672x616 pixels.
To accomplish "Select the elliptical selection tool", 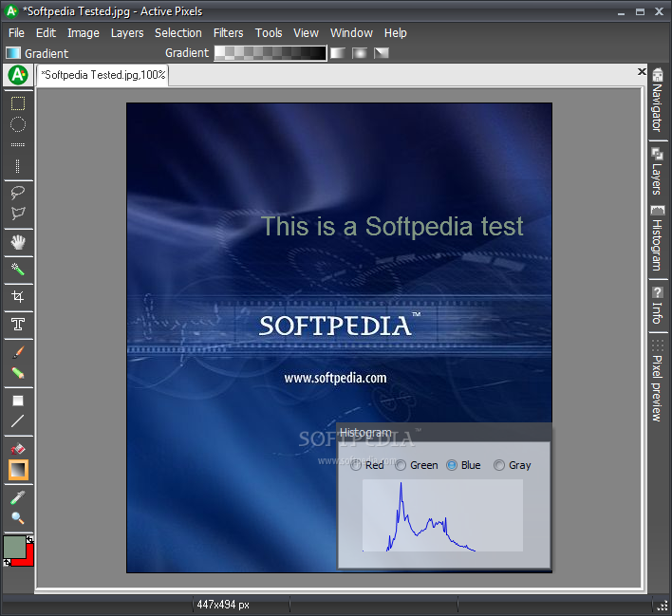I will pyautogui.click(x=18, y=124).
